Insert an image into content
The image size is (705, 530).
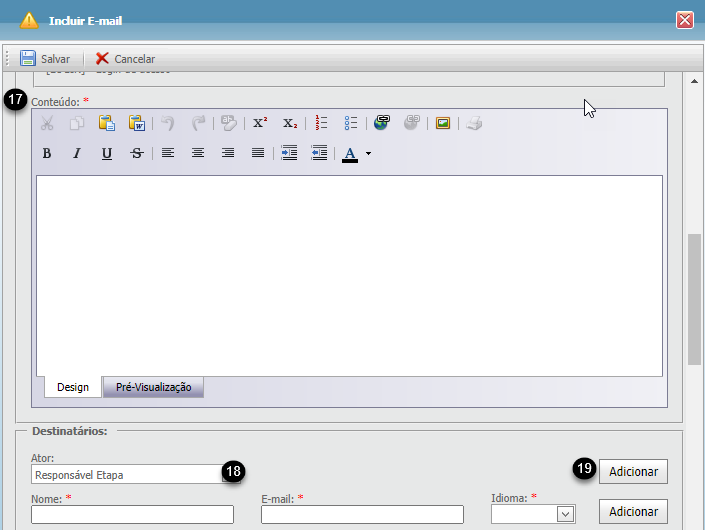(443, 123)
